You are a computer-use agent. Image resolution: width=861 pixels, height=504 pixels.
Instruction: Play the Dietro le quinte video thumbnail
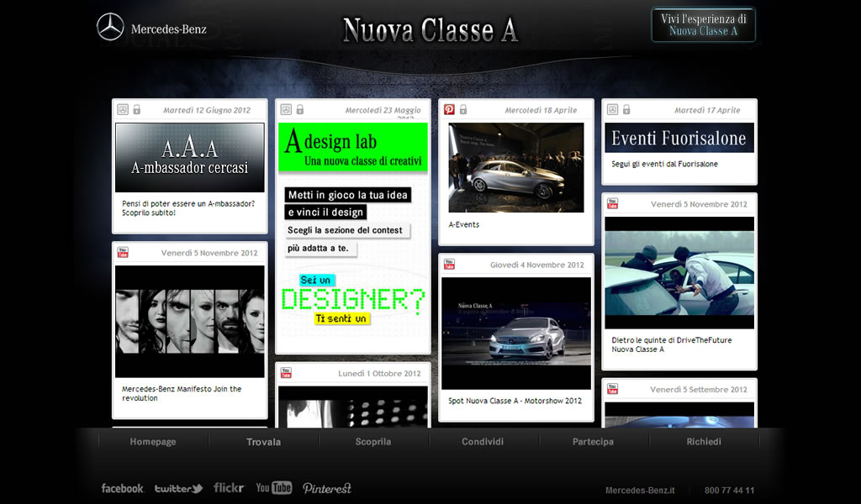679,272
